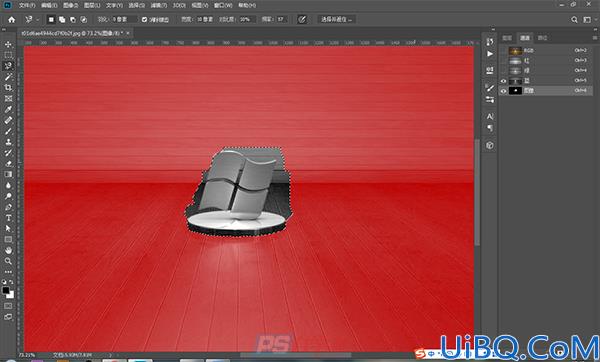The height and width of the screenshot is (362, 600).
Task: Switch to the Paths panel tab
Action: click(x=542, y=38)
